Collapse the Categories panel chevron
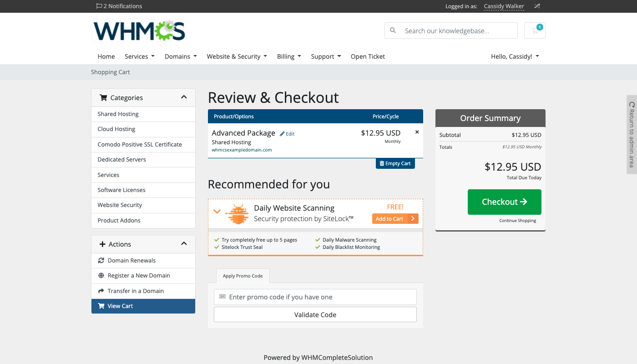637x364 pixels. point(184,97)
